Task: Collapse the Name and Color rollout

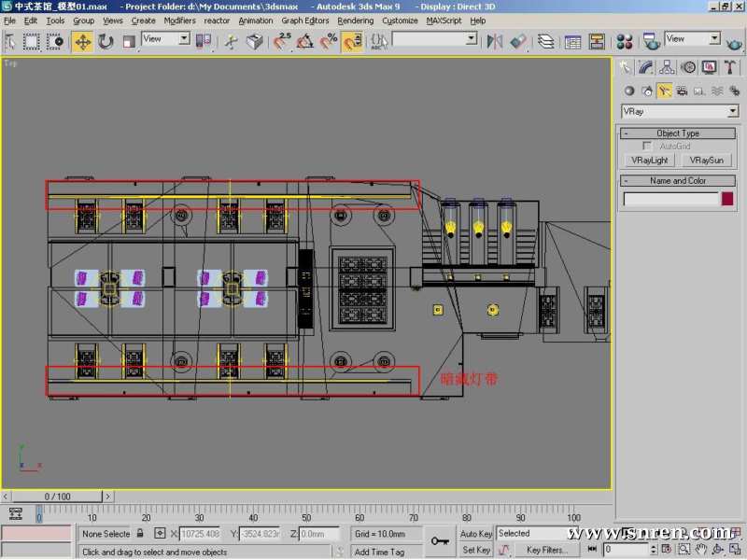Action: 678,181
